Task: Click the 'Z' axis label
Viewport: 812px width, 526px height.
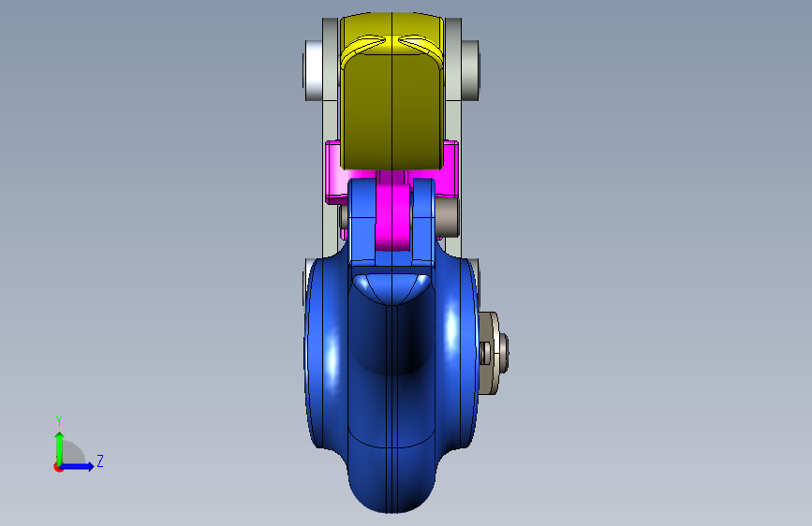Action: pyautogui.click(x=100, y=461)
